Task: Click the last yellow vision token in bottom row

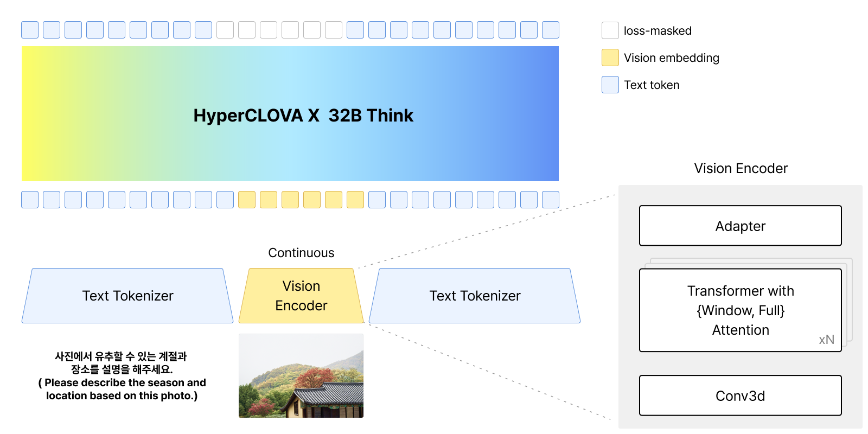Action: coord(355,200)
